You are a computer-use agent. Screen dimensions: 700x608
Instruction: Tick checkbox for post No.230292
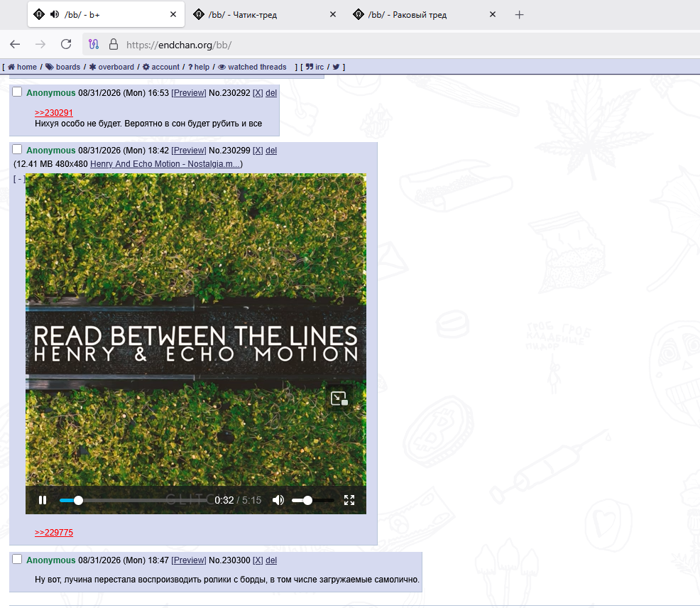coord(17,92)
